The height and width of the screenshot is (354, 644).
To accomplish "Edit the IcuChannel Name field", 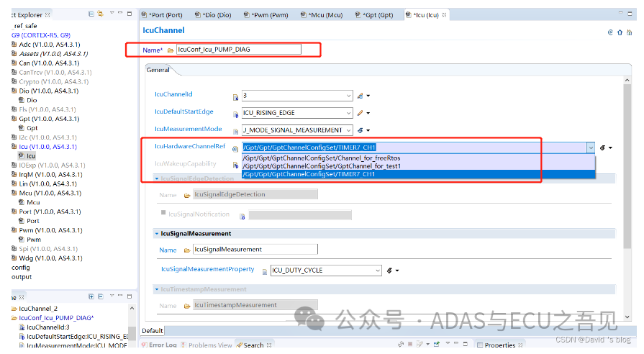I will 239,49.
